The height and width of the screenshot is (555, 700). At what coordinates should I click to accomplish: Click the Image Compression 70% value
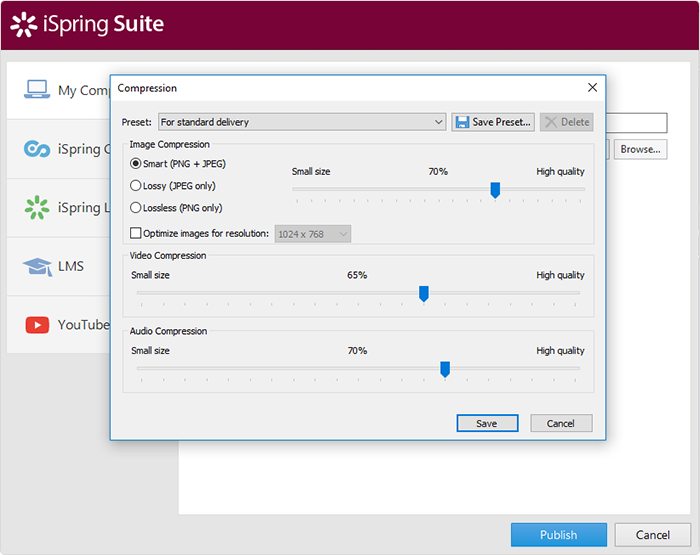pyautogui.click(x=438, y=171)
